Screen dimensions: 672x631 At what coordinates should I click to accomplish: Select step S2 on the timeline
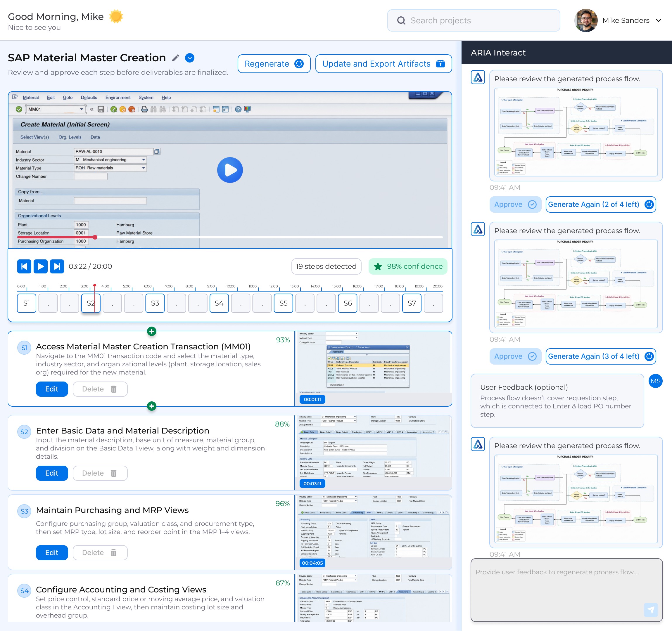pos(91,303)
